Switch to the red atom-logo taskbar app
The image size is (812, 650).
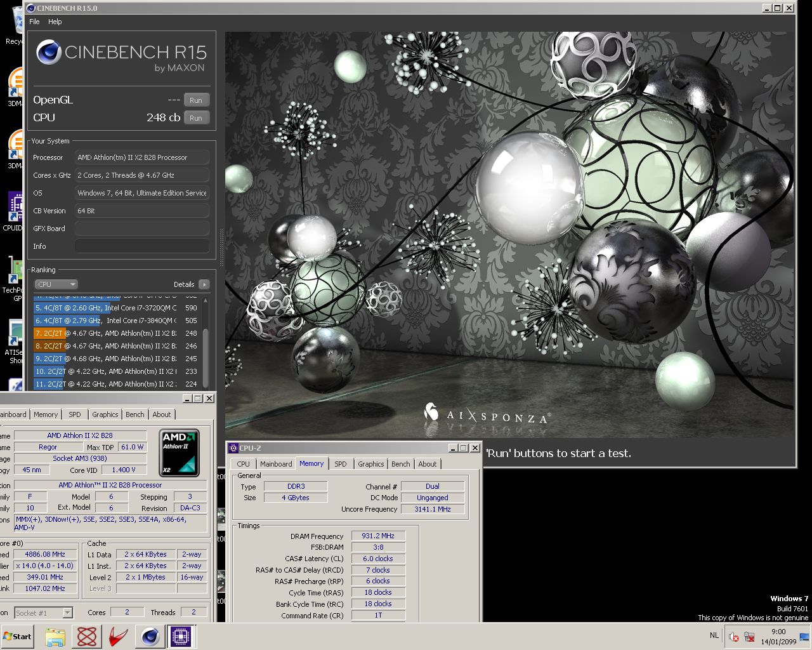(x=87, y=637)
